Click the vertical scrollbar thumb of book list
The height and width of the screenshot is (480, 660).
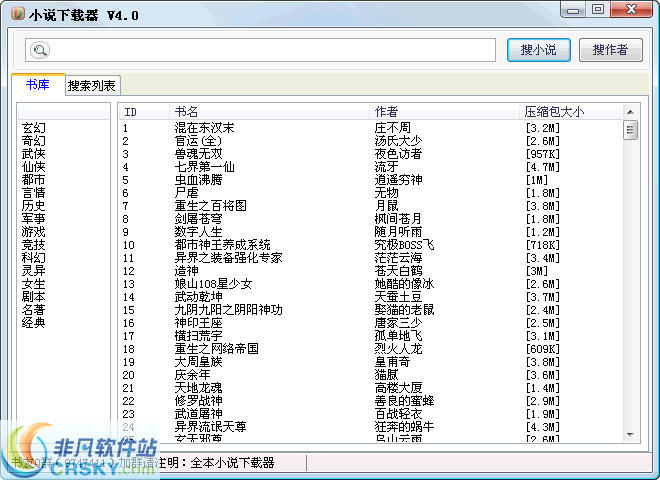pos(630,130)
